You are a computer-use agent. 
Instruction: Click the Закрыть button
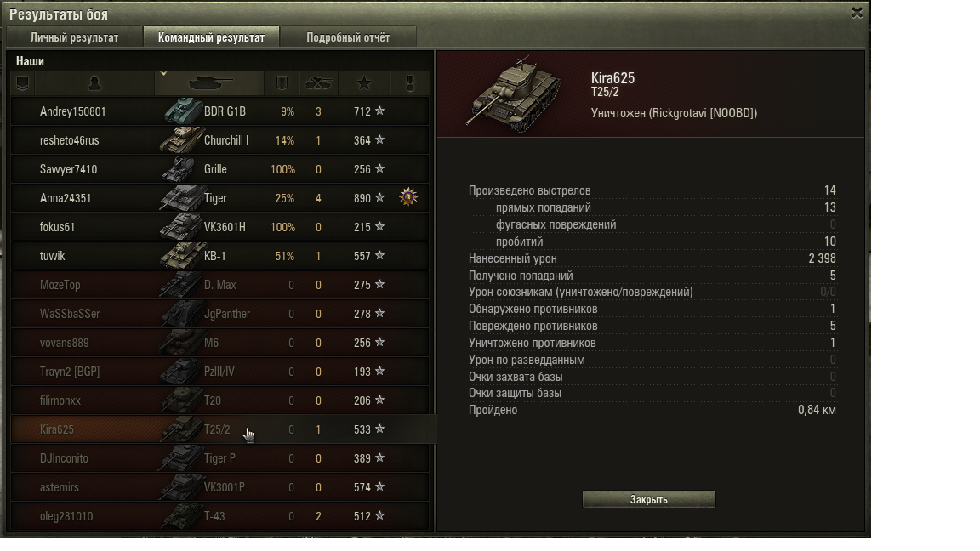(x=649, y=499)
